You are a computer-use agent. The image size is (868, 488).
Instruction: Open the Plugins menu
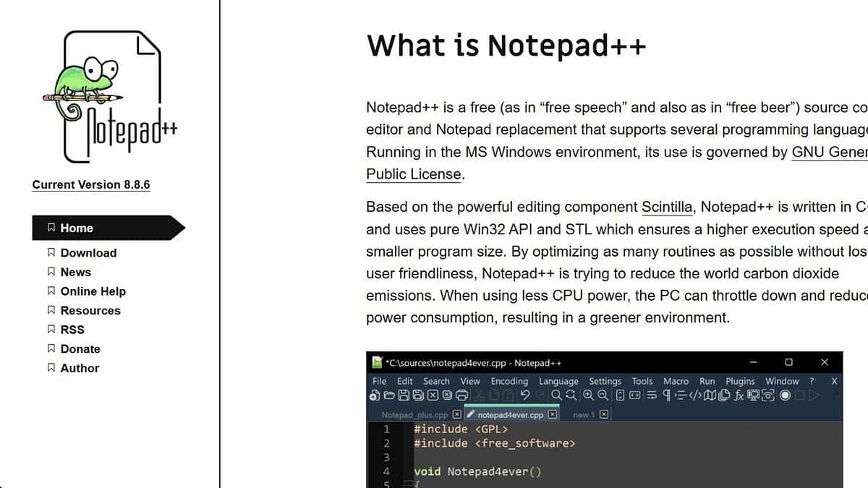click(x=740, y=381)
